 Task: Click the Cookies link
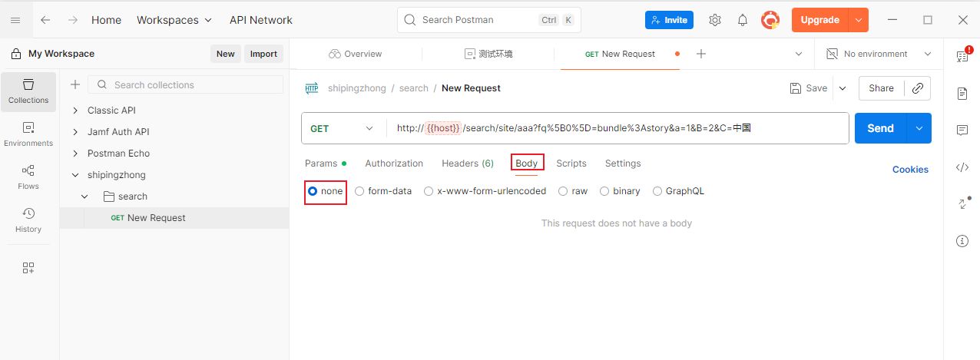[x=910, y=170]
